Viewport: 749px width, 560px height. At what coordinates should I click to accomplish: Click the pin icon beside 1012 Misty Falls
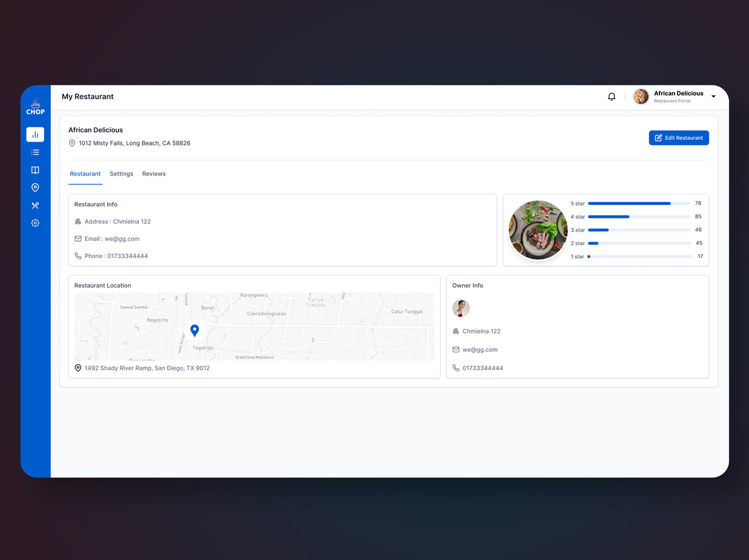(72, 143)
